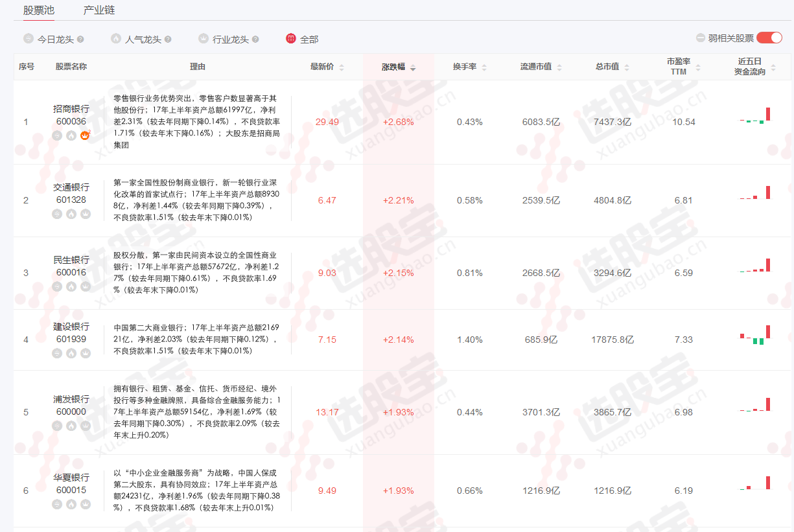
Task: Open the help tip beside 人气龙头
Action: click(x=168, y=40)
